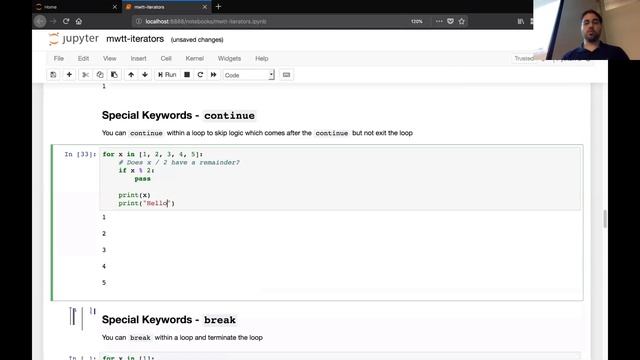Select the Special Keywords - continue heading
Viewport: 640px width, 360px height.
[x=178, y=116]
